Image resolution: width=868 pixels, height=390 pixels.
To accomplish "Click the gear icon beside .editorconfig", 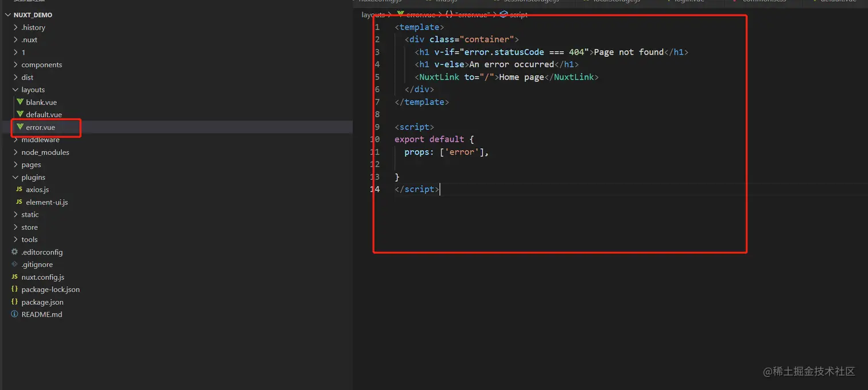I will pyautogui.click(x=15, y=252).
